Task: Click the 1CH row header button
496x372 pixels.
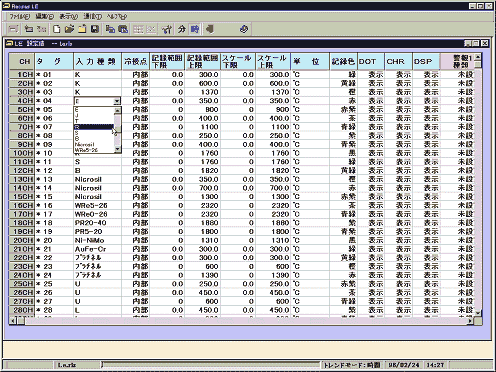Action: point(22,75)
